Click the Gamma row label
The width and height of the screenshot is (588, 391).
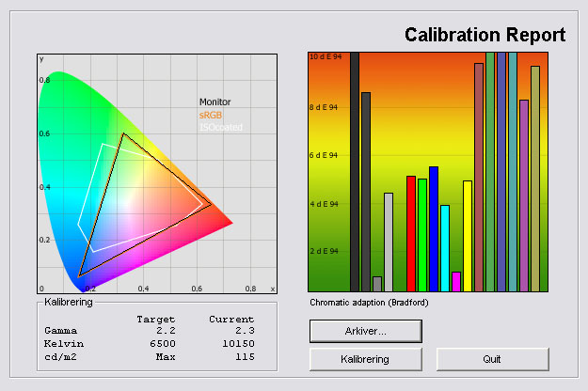pos(61,331)
